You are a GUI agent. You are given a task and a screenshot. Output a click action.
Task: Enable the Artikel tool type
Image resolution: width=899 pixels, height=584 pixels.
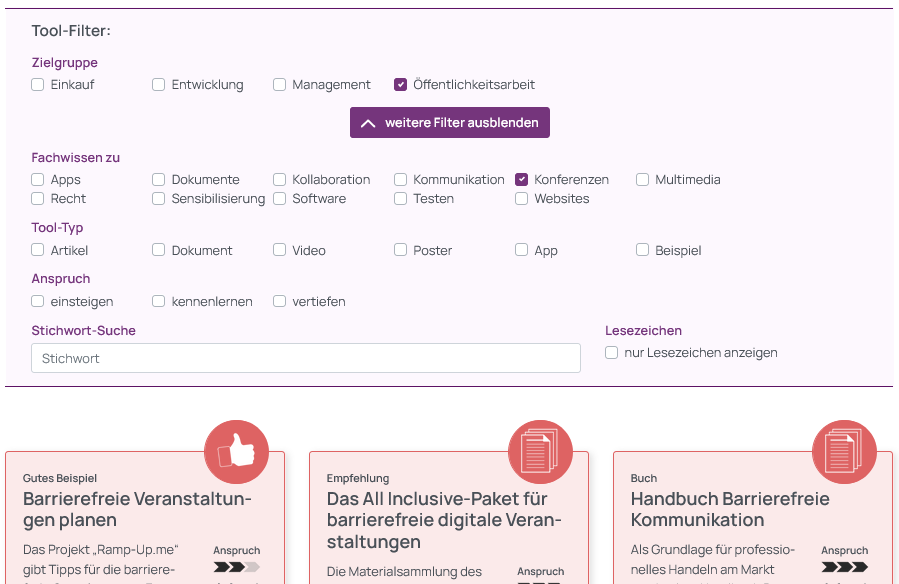point(38,250)
